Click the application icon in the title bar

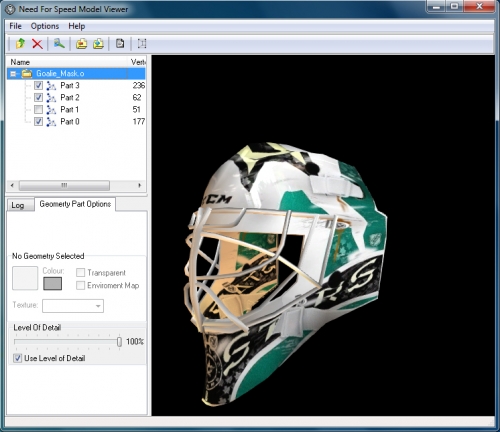click(10, 9)
